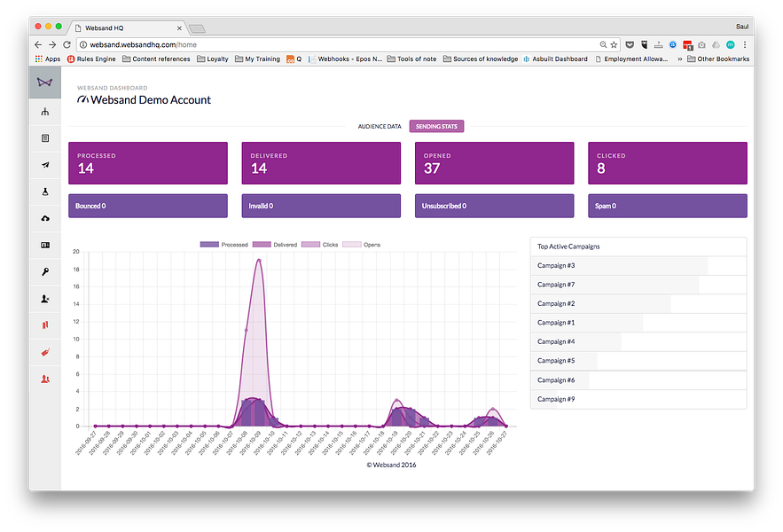783x532 pixels.
Task: Open the paper plane send icon
Action: pos(45,165)
